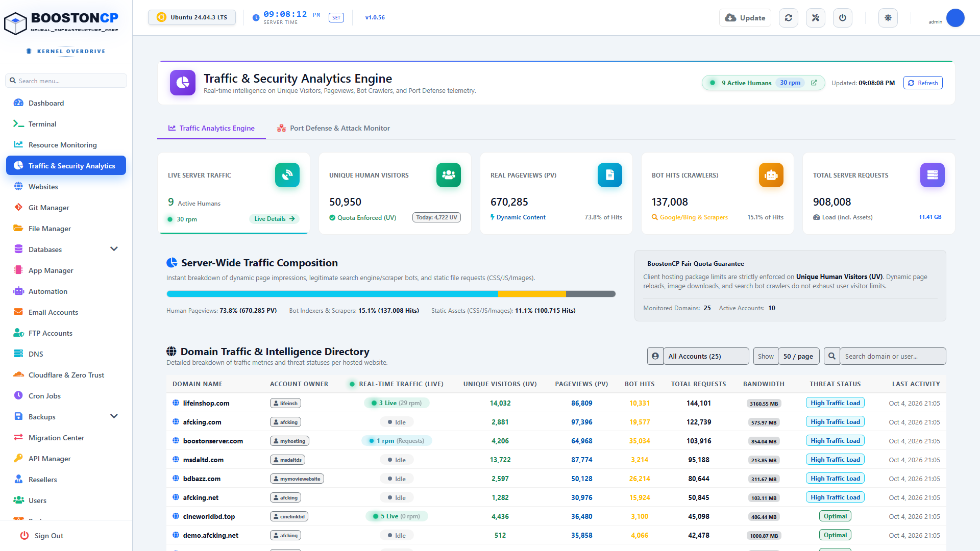980x551 pixels.
Task: Click the account user icon filter
Action: point(655,356)
